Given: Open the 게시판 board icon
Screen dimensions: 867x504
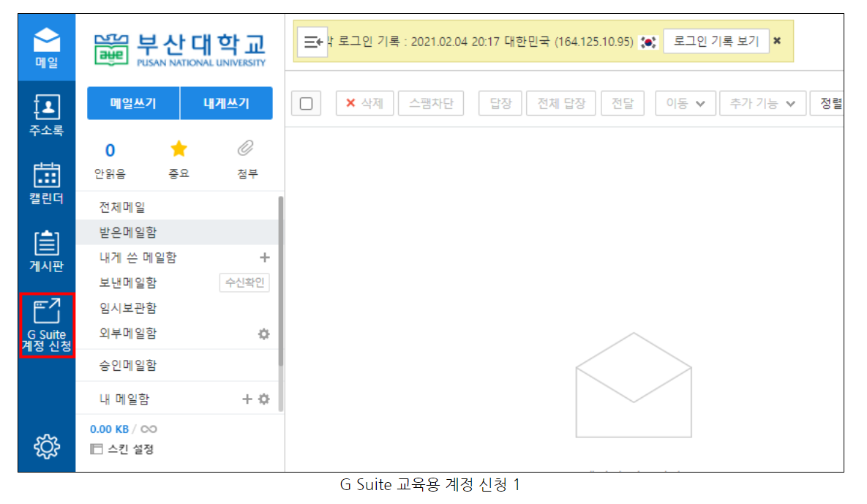Looking at the screenshot, I should pyautogui.click(x=46, y=249).
